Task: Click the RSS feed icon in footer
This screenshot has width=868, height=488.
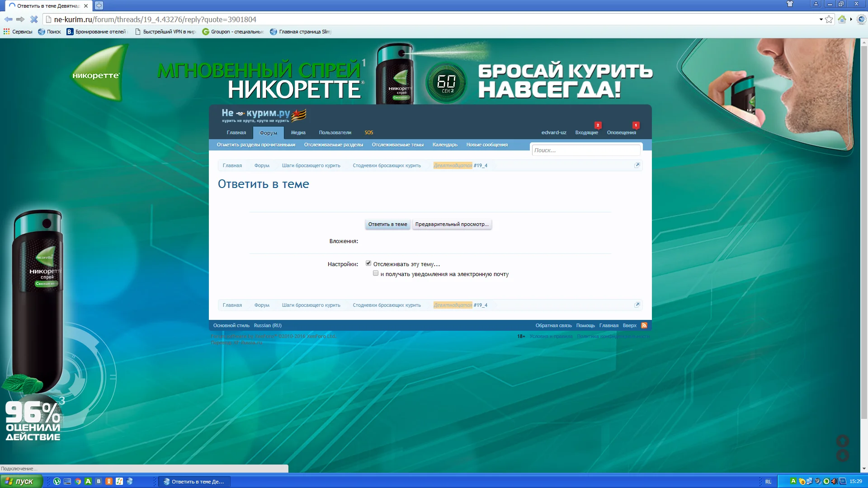Action: (644, 325)
